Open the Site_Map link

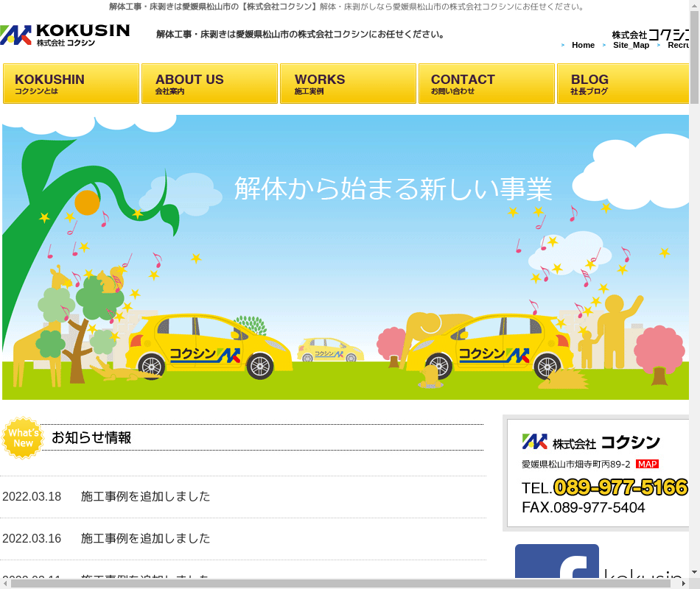pos(631,45)
